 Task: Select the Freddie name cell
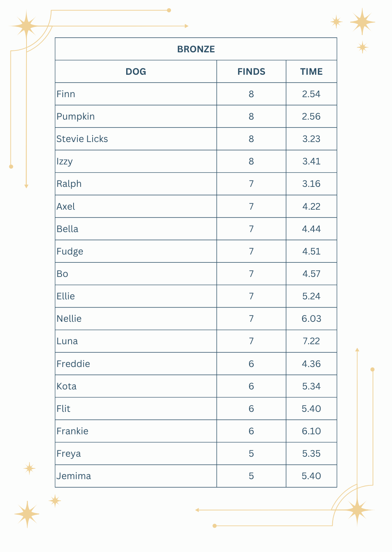click(x=74, y=364)
